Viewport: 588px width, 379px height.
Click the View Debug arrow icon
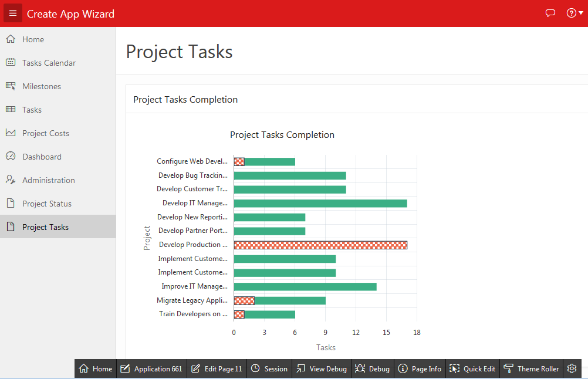(x=301, y=368)
